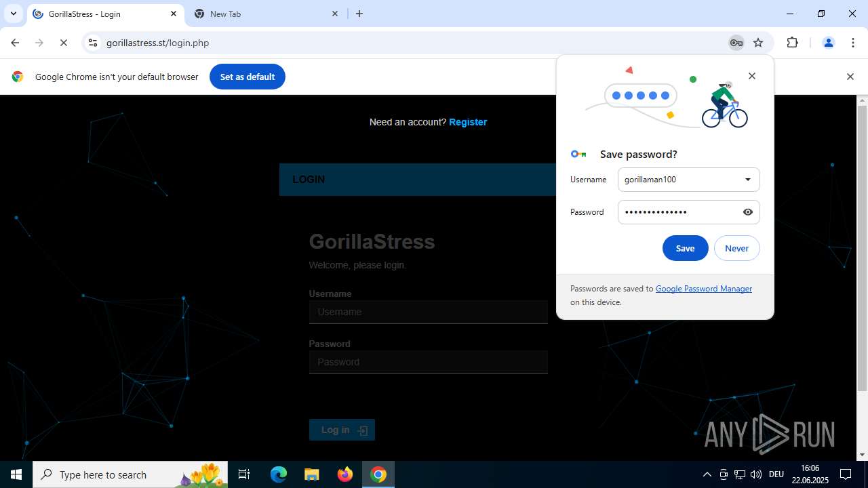Viewport: 868px width, 488px height.
Task: Open the Windows Start menu
Action: click(16, 474)
